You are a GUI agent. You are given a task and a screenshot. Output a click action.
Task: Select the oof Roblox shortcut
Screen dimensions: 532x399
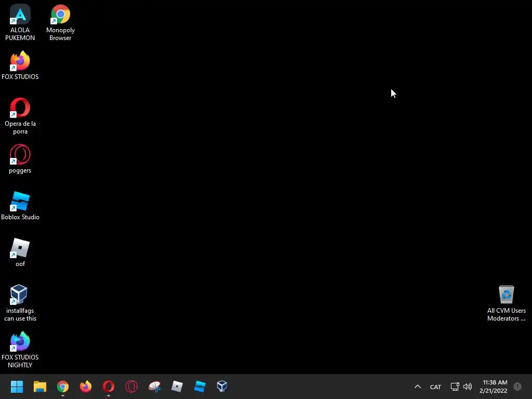click(x=20, y=252)
